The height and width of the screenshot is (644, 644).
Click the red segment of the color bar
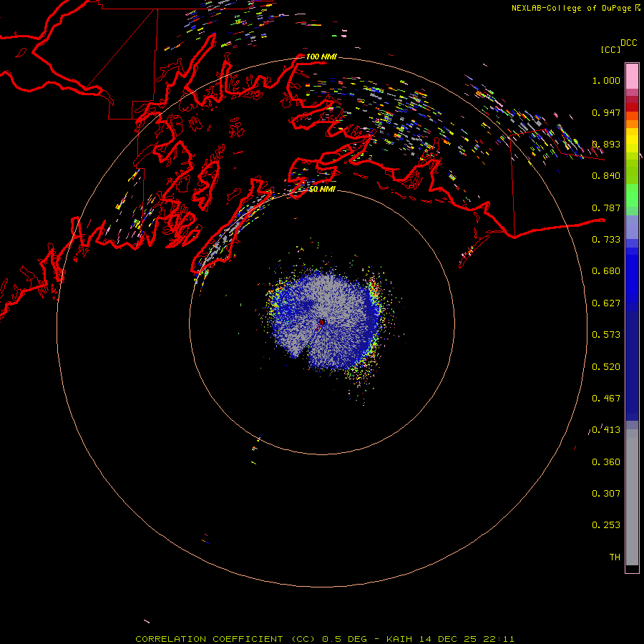pos(632,107)
